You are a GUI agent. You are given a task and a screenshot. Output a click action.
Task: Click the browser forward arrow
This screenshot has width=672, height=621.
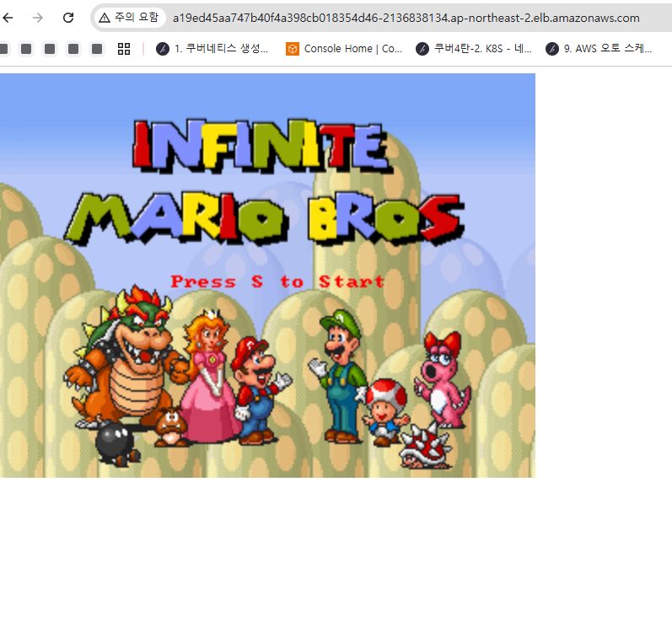(x=38, y=18)
